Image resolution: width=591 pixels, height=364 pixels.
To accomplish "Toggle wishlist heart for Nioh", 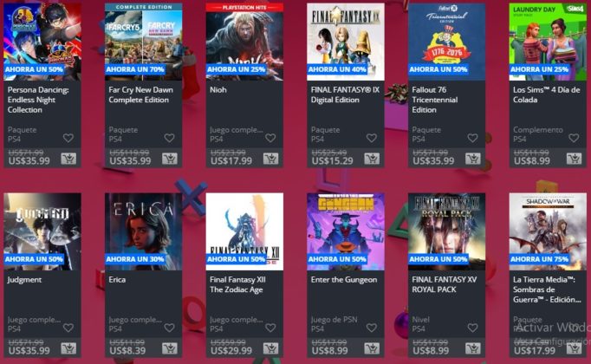I will point(270,138).
